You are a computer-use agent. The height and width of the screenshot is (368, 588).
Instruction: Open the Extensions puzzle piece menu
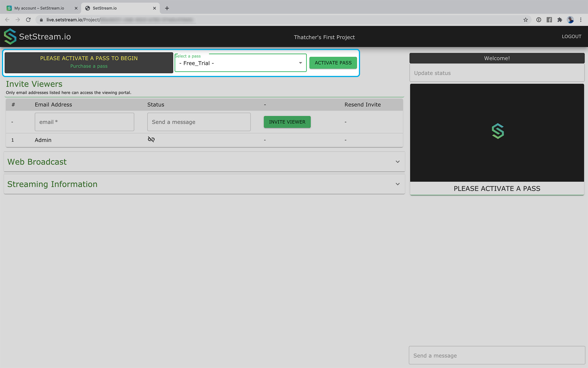point(560,20)
